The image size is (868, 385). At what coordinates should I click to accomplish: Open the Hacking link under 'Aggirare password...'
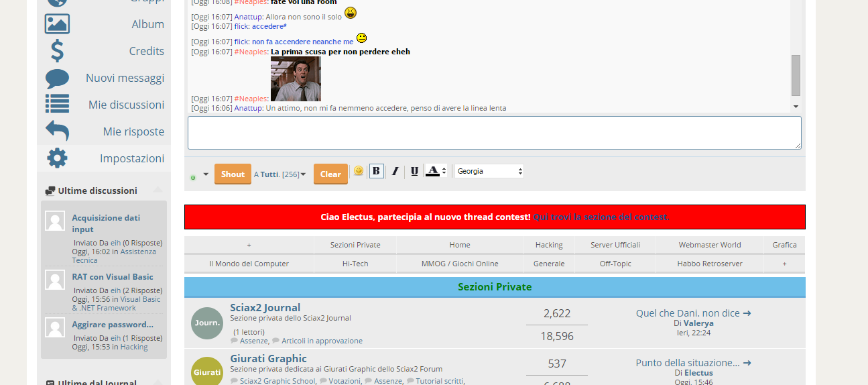click(134, 347)
